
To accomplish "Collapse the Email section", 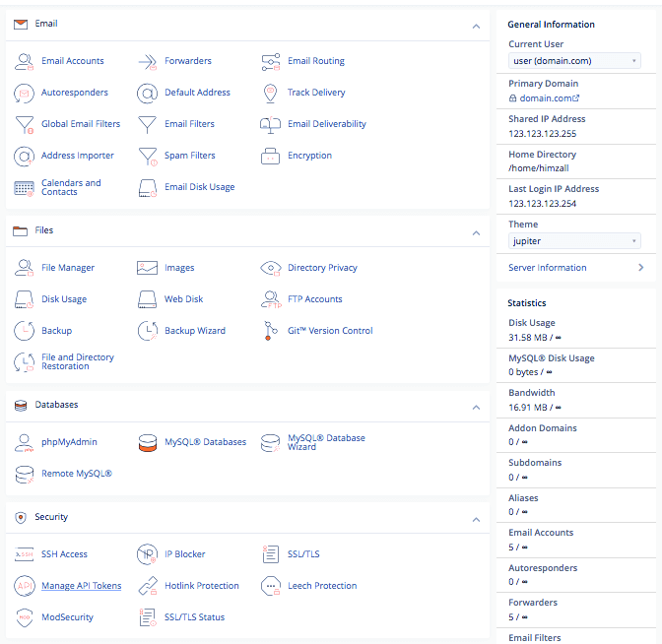I will 476,27.
